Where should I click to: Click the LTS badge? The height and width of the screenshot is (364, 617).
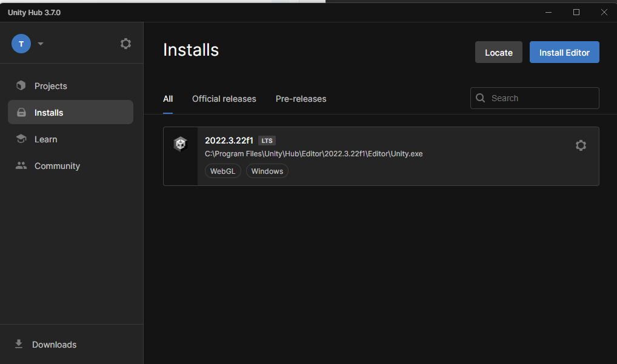point(267,141)
